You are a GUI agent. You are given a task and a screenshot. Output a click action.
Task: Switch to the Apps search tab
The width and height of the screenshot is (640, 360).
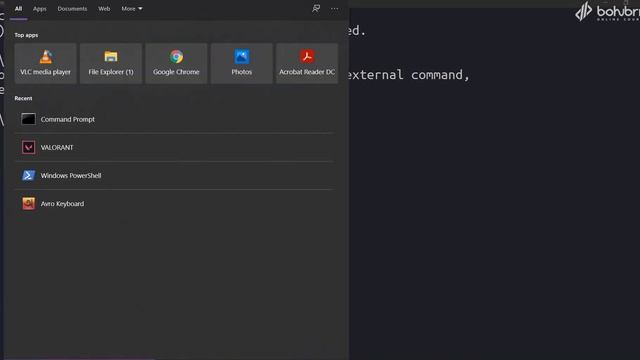pyautogui.click(x=40, y=9)
